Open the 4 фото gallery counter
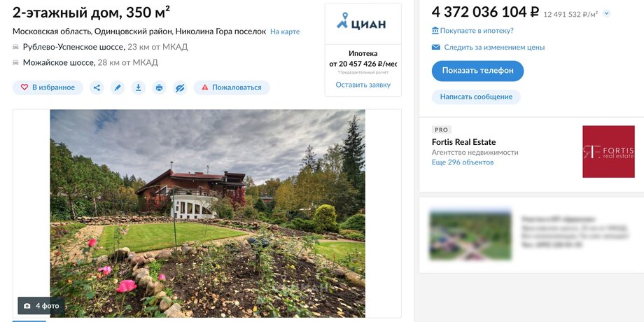The width and height of the screenshot is (644, 322). click(41, 306)
